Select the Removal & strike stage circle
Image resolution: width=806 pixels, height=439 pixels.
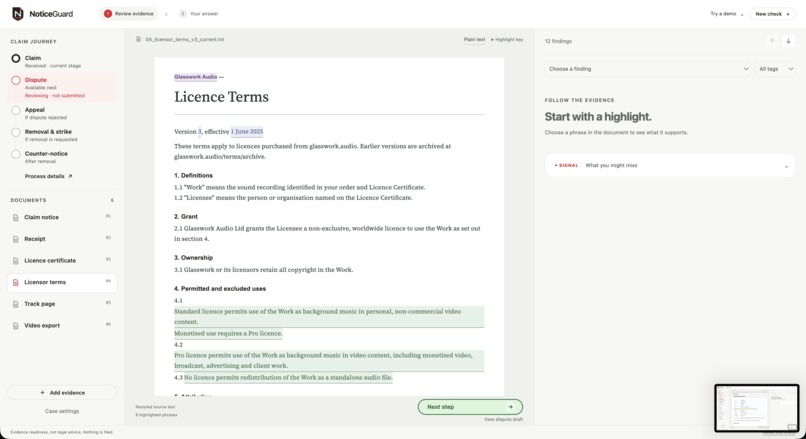[16, 132]
